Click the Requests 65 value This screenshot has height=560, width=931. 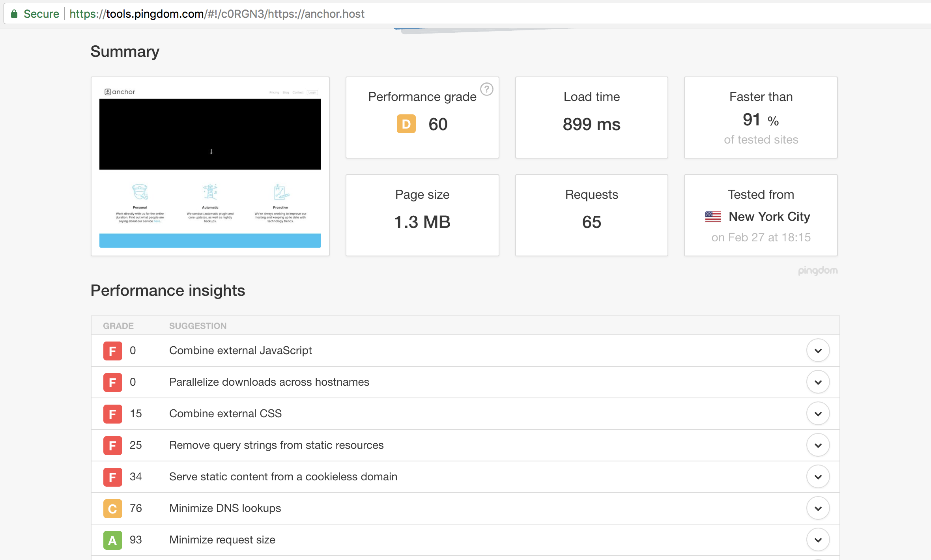(592, 222)
